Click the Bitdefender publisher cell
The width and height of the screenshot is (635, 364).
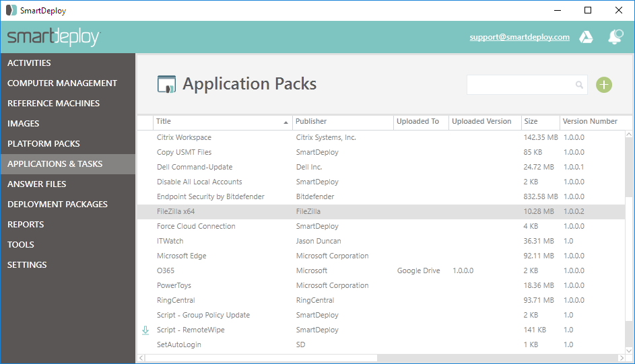315,196
